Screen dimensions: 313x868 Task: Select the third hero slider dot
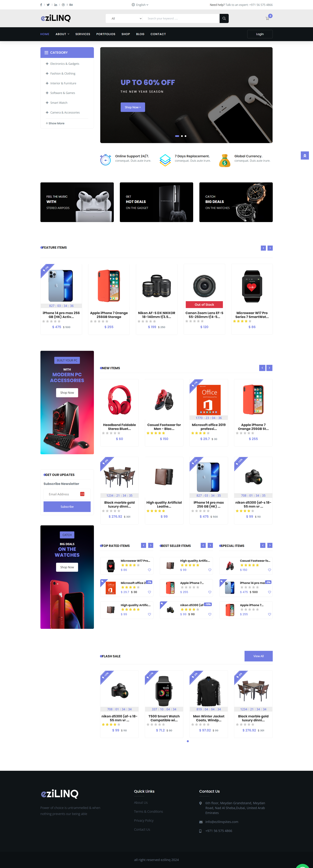point(186,136)
